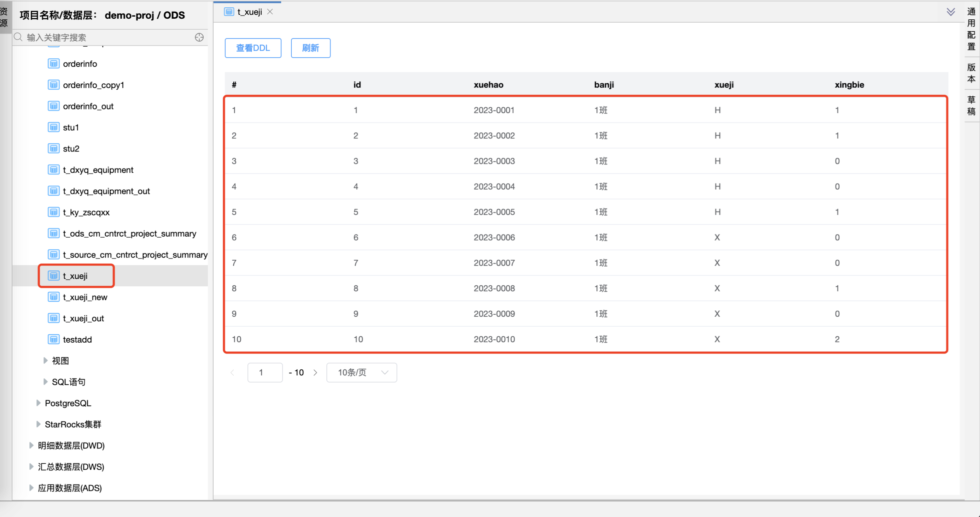Screen dimensions: 980x517
Task: Click table icon next to testadd
Action: [54, 339]
